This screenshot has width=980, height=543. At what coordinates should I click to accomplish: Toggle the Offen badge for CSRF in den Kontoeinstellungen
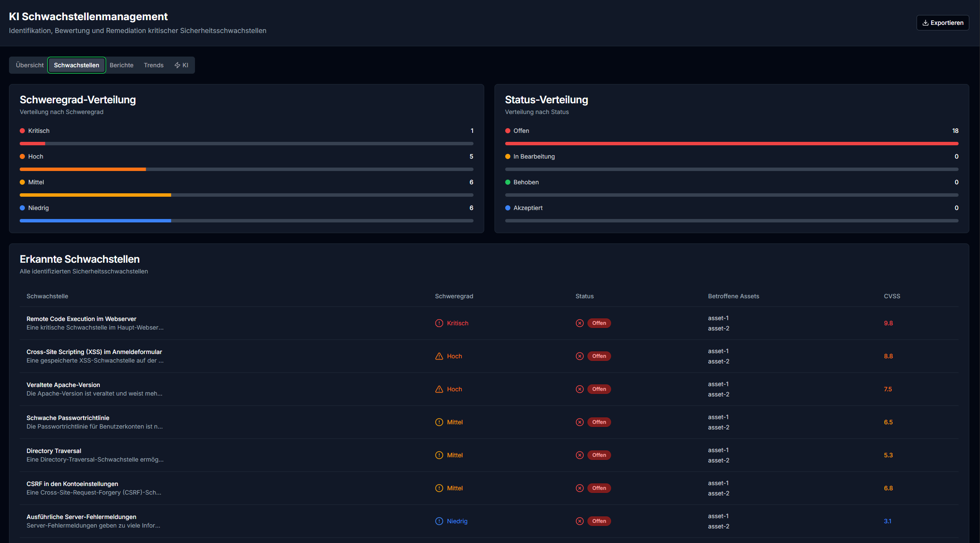tap(599, 488)
